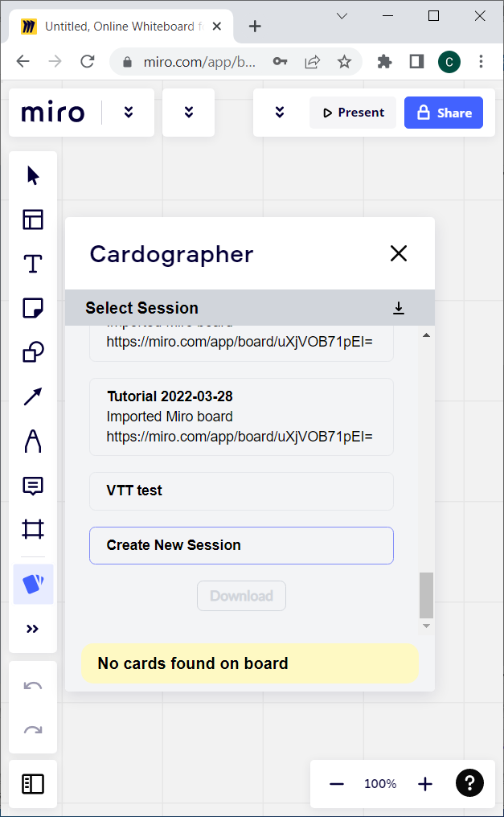
Task: Click the scroll down arrow in session list
Action: tap(427, 626)
